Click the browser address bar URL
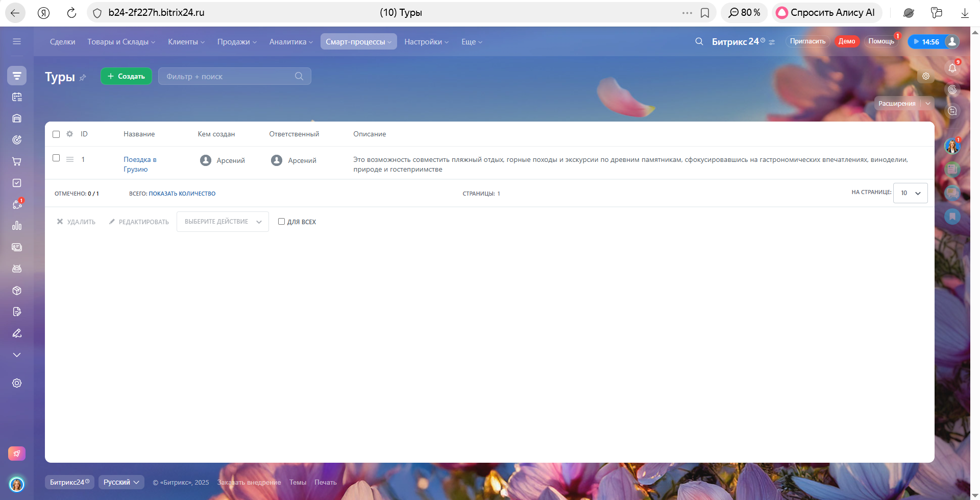 (156, 13)
